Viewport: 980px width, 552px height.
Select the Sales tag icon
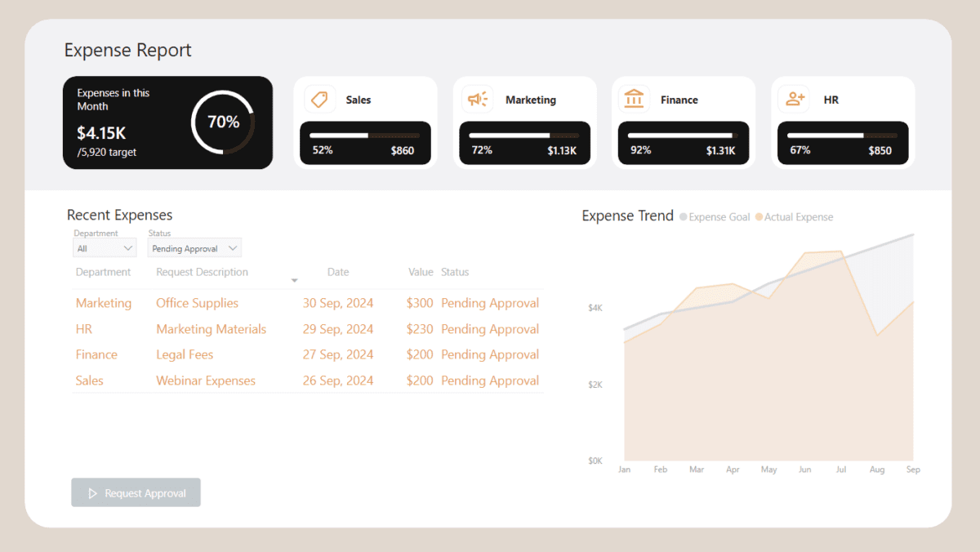(x=319, y=99)
